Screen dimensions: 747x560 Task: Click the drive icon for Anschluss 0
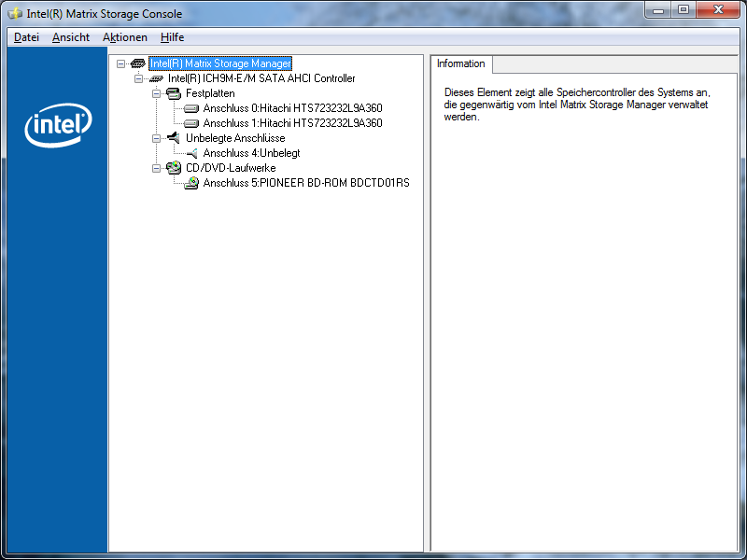point(191,108)
